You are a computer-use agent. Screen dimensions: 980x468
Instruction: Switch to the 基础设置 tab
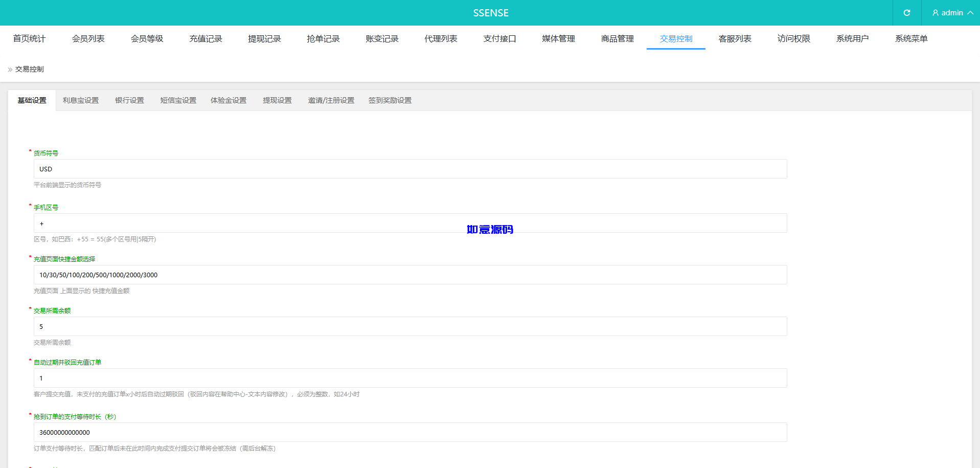(32, 100)
